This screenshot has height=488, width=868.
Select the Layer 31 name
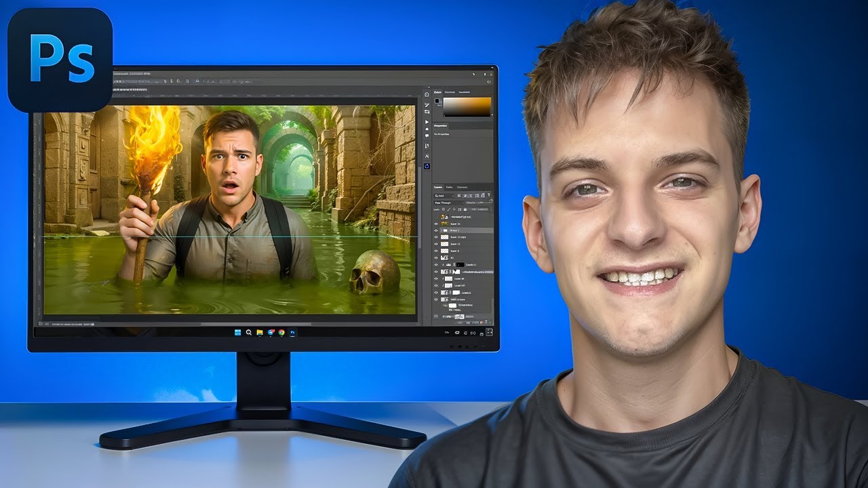coord(456,224)
